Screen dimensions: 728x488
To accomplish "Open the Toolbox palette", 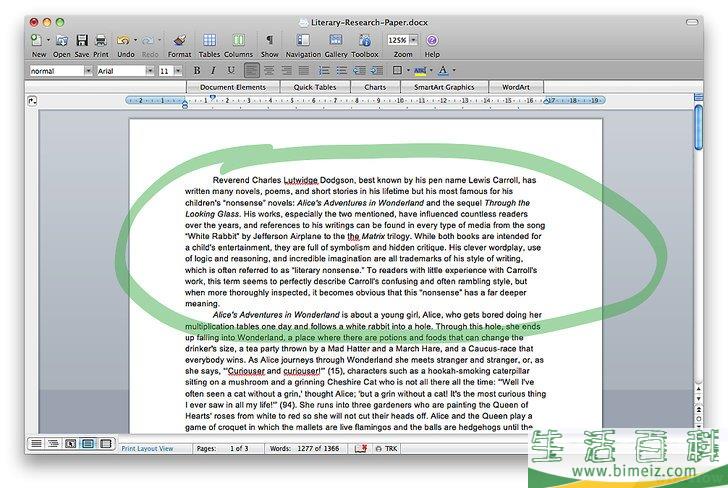I will point(365,40).
